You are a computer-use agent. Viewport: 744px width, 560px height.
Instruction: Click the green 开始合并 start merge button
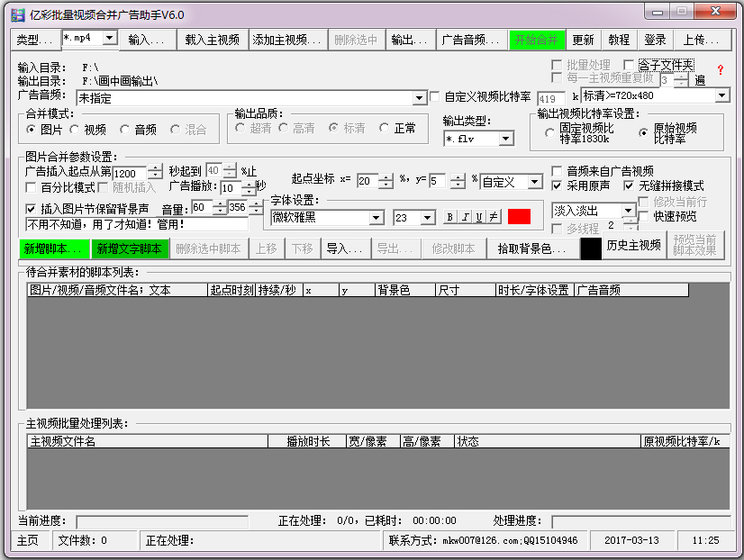[x=537, y=40]
